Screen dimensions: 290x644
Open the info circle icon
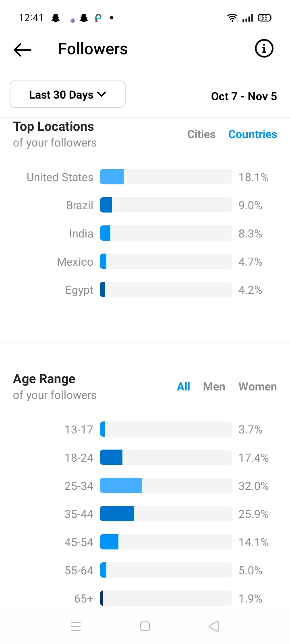[x=264, y=49]
